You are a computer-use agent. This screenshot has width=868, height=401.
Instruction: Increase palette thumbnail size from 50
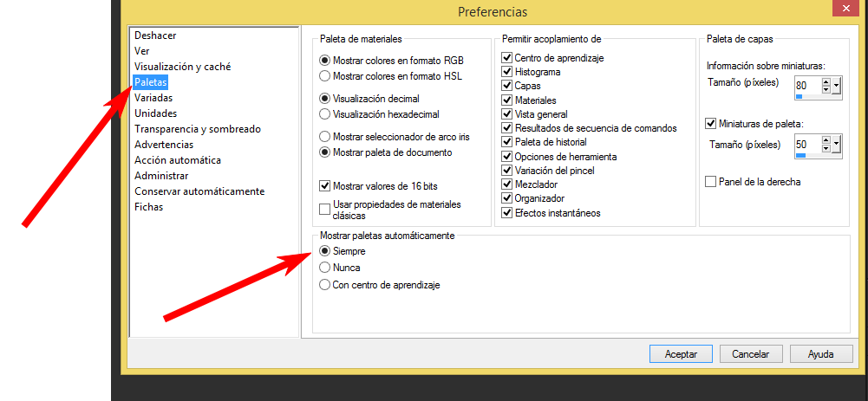pos(826,141)
